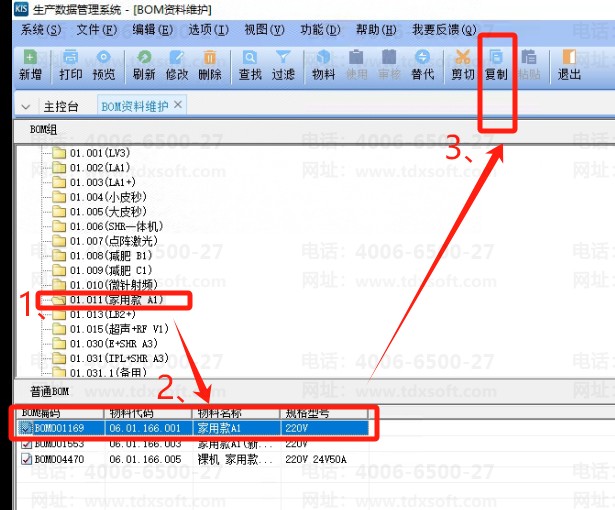Switch to the 主控台 tab
This screenshot has width=615, height=510.
(x=61, y=106)
